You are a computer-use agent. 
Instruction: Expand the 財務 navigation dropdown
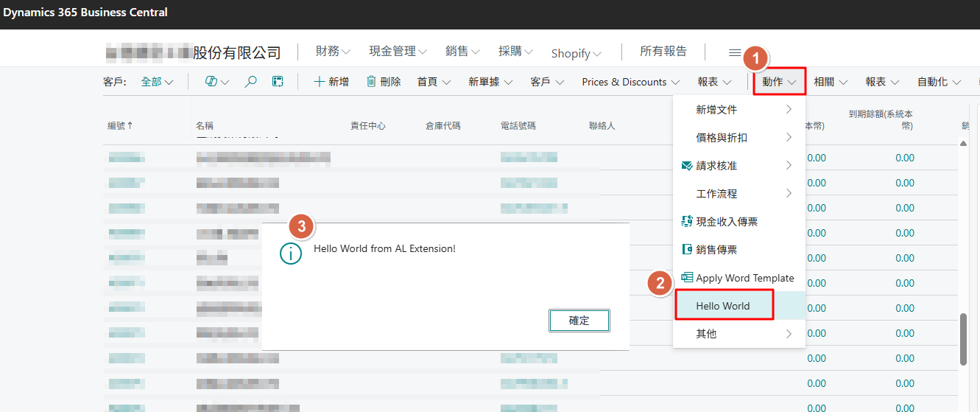click(x=333, y=52)
